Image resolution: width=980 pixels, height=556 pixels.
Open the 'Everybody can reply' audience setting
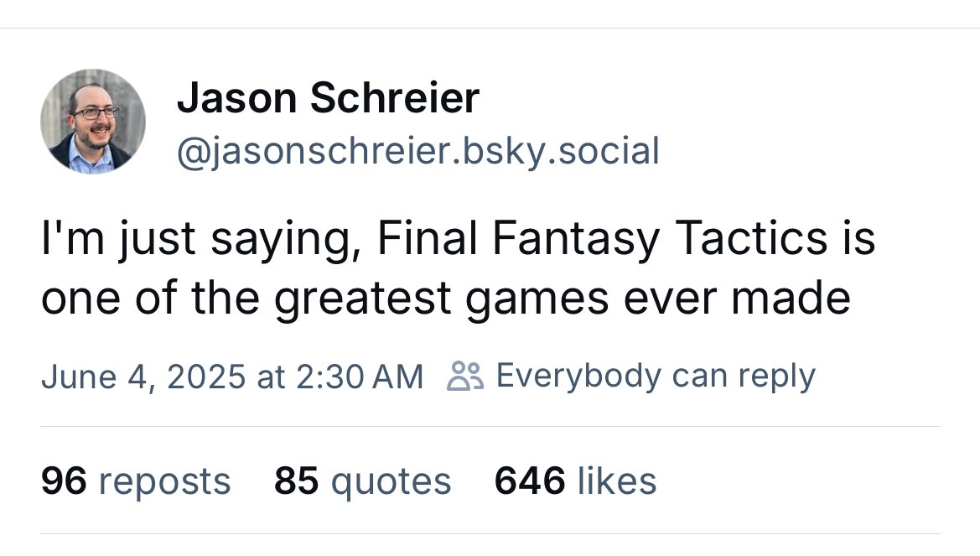pos(656,377)
